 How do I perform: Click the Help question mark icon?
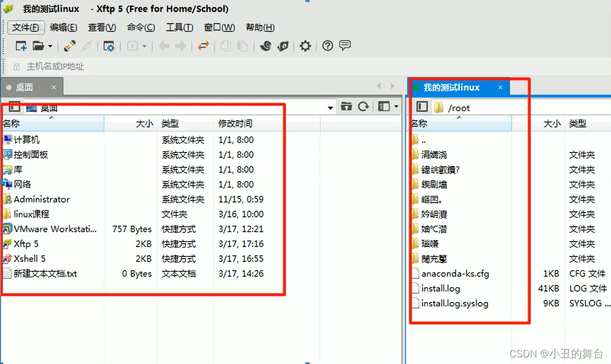click(x=328, y=46)
